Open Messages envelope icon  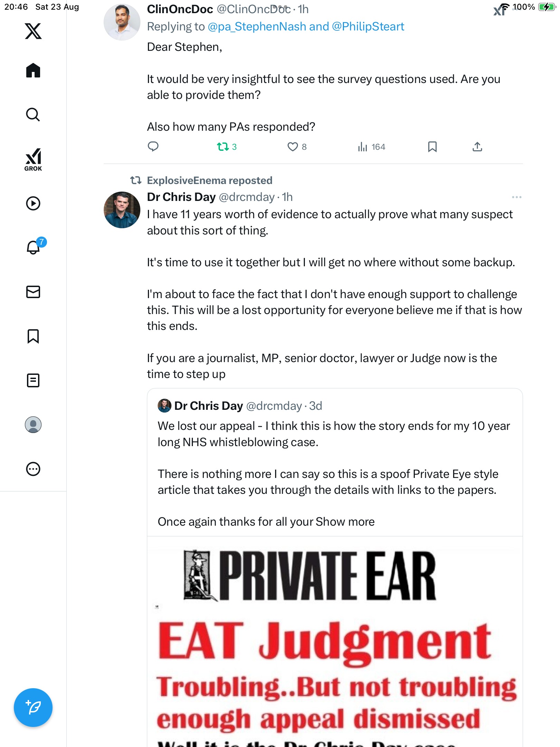click(33, 292)
